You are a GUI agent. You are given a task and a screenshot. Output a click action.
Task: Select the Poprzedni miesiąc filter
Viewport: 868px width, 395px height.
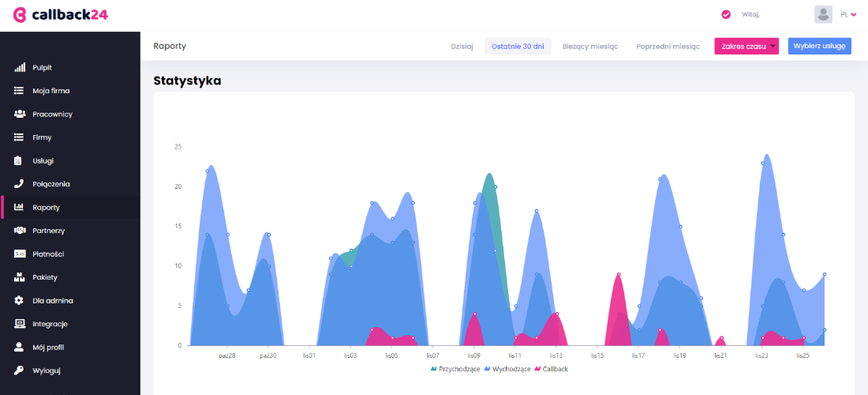668,47
